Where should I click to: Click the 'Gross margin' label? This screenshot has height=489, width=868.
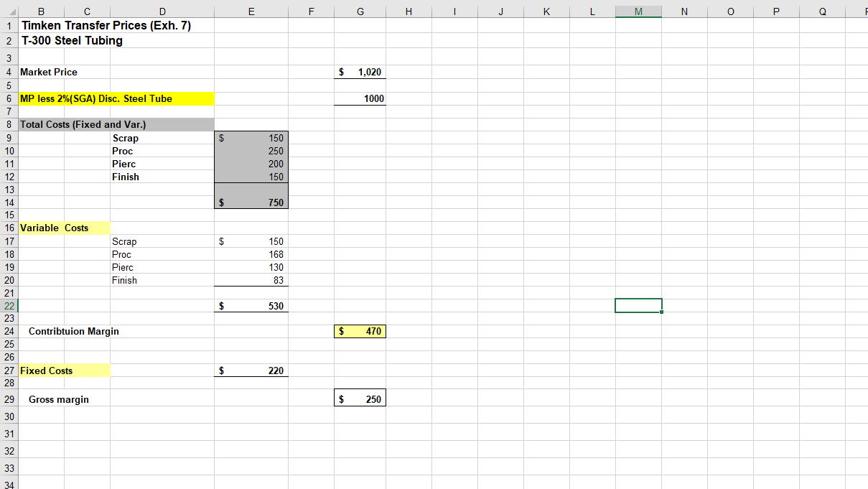59,399
